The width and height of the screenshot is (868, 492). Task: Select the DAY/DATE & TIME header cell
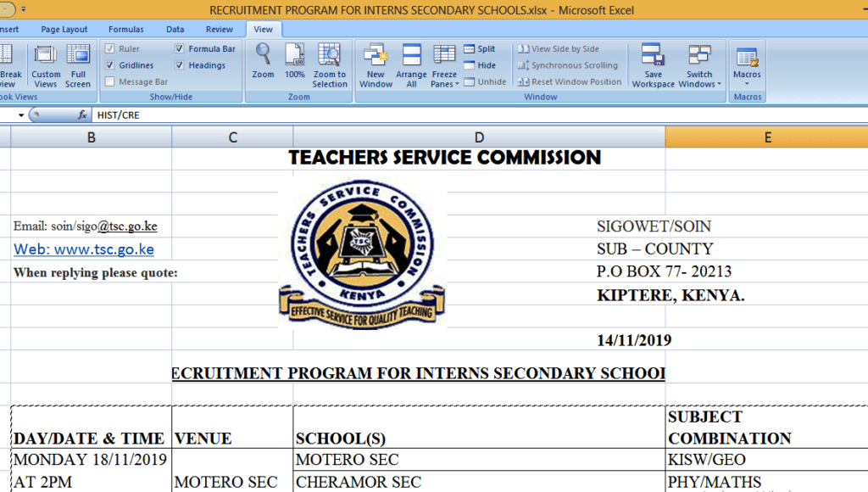point(92,428)
